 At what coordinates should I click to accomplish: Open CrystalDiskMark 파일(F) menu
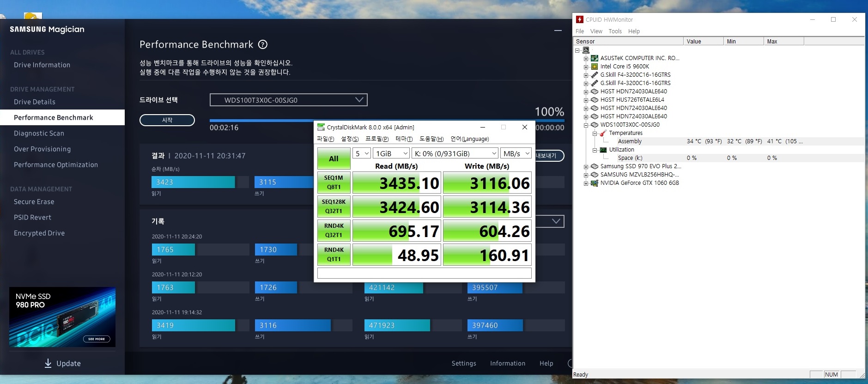click(x=325, y=139)
